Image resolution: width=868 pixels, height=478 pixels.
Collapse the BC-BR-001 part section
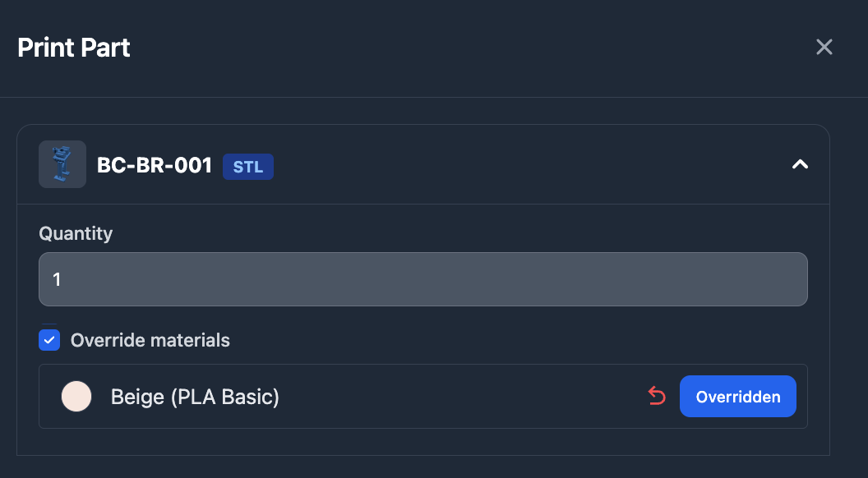pos(799,165)
